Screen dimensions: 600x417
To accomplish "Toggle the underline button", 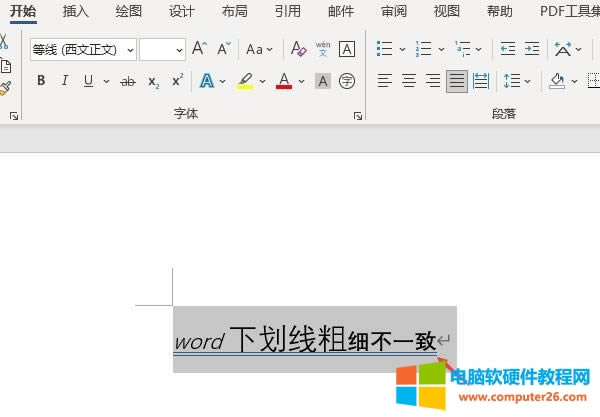I will coord(89,81).
